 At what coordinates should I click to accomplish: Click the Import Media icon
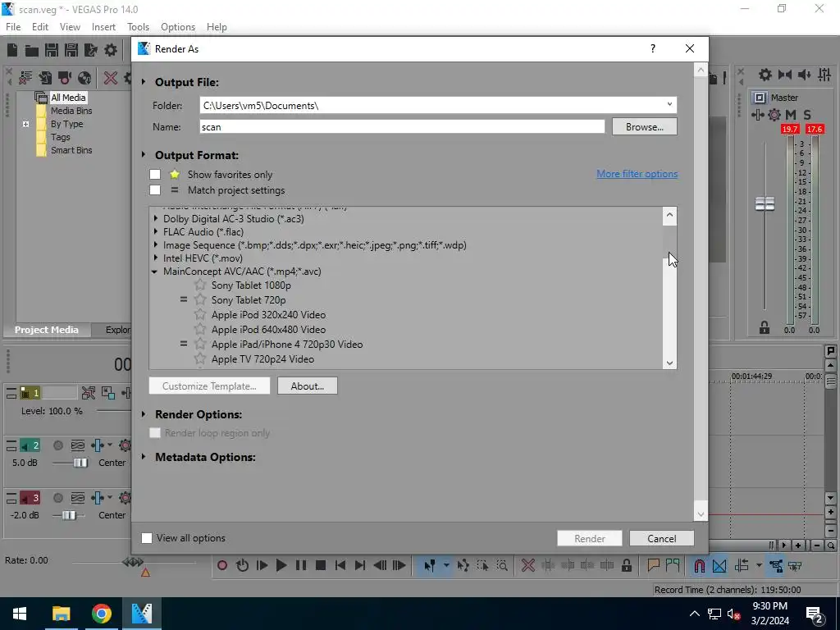click(45, 78)
